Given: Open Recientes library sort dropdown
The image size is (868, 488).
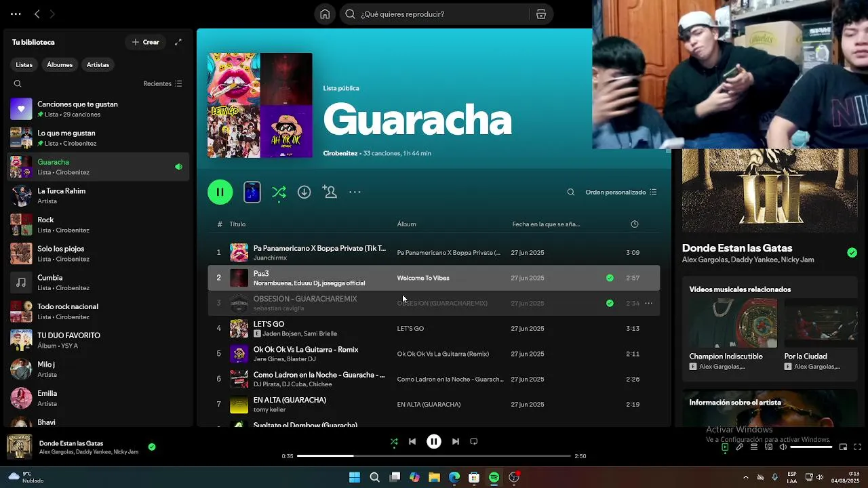Looking at the screenshot, I should tap(163, 83).
